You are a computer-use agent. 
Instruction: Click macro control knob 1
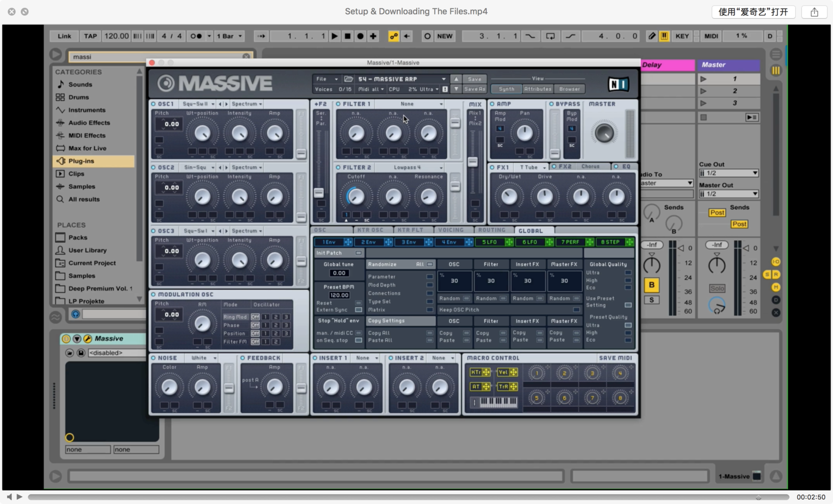537,373
